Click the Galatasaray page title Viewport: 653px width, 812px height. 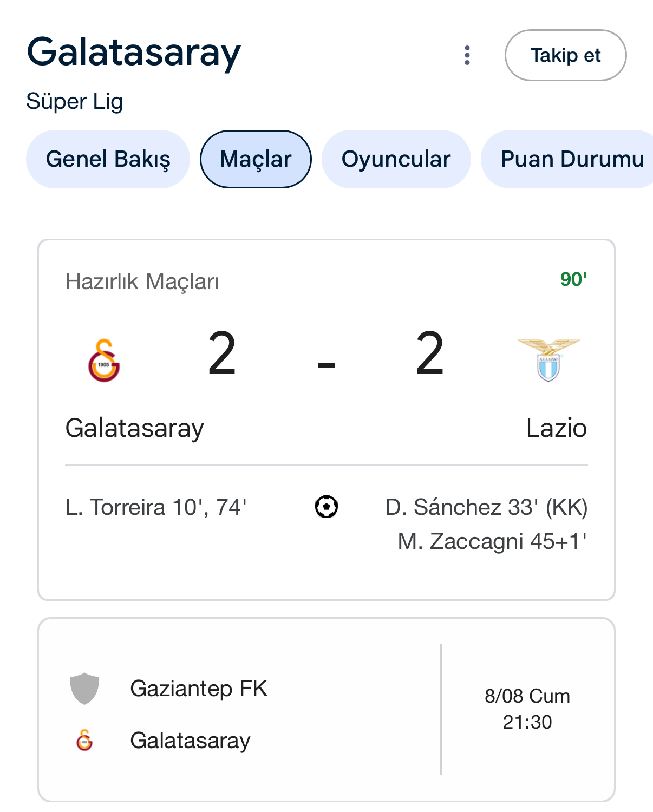(x=134, y=53)
